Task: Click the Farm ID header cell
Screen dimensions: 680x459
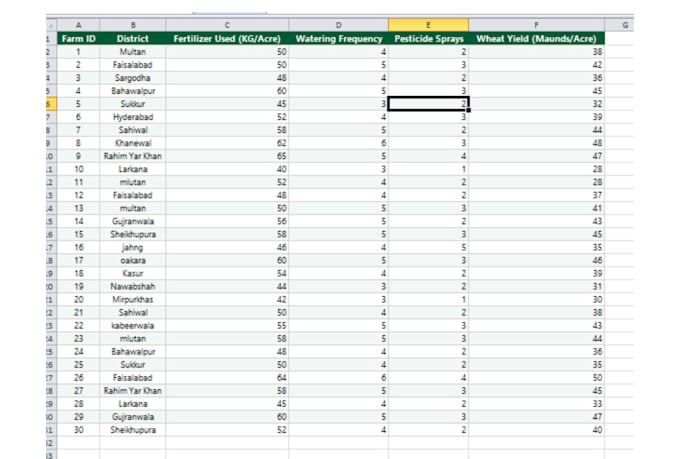Action: [x=78, y=39]
